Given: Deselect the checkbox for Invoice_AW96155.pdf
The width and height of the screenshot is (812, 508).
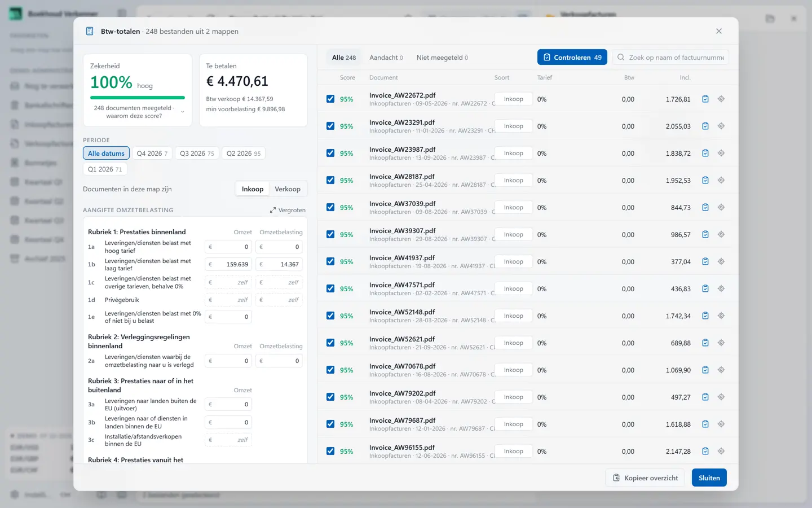Looking at the screenshot, I should (x=330, y=451).
